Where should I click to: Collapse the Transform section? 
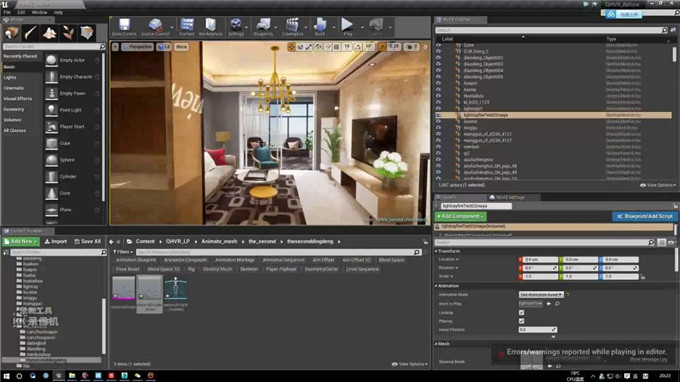pos(436,251)
